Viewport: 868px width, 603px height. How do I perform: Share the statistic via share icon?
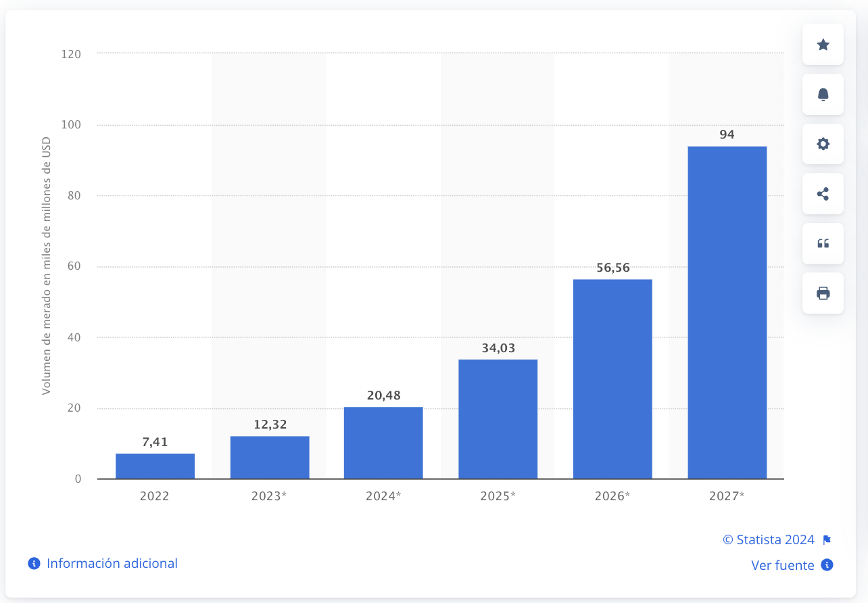click(823, 194)
